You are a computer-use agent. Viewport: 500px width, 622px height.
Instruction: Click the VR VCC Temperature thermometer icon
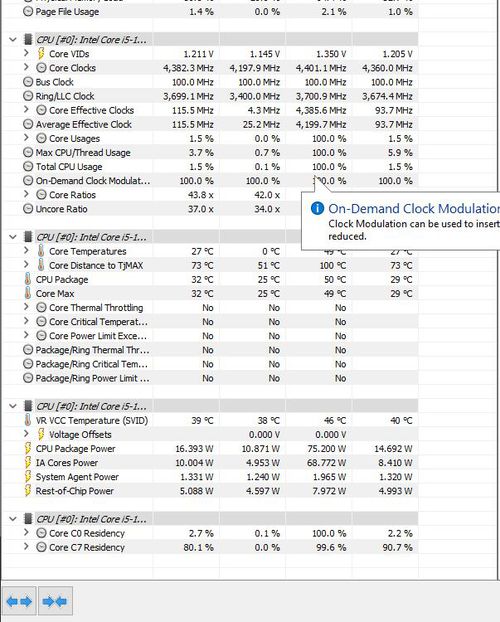pos(27,420)
